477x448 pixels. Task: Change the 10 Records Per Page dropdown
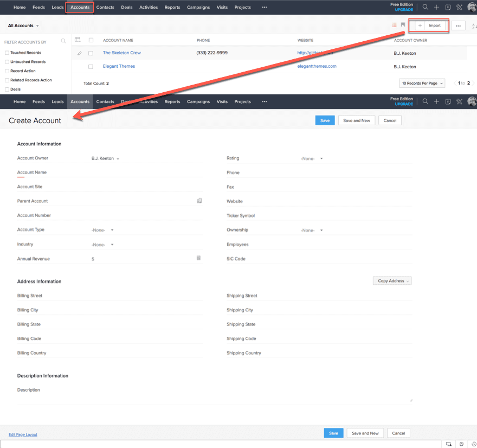422,83
